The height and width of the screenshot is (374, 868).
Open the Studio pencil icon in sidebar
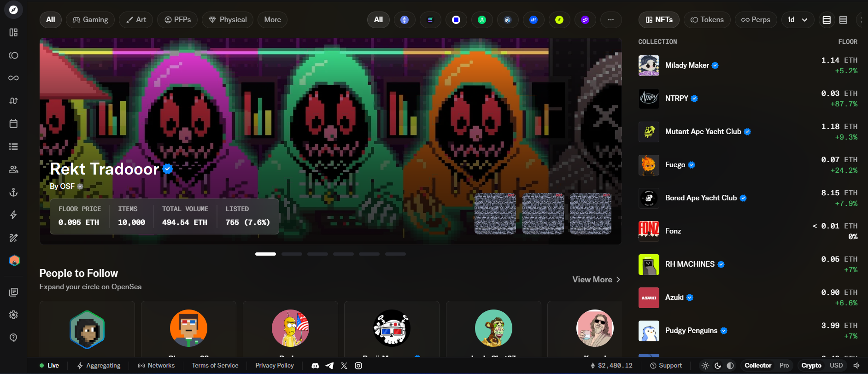pos(13,238)
